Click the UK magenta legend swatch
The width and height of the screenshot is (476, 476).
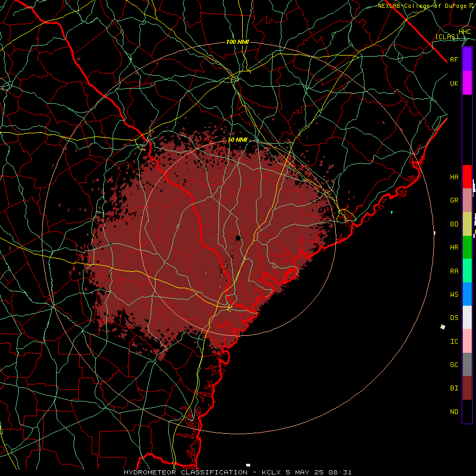point(467,83)
